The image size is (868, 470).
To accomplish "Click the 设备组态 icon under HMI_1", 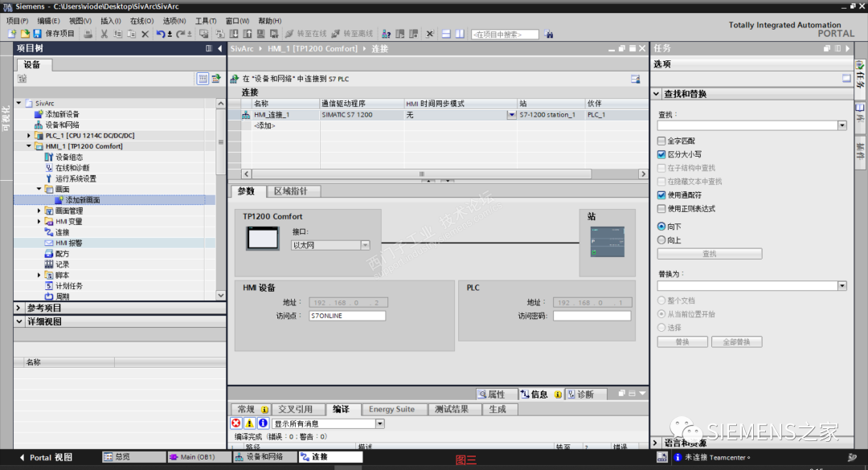I will 50,157.
